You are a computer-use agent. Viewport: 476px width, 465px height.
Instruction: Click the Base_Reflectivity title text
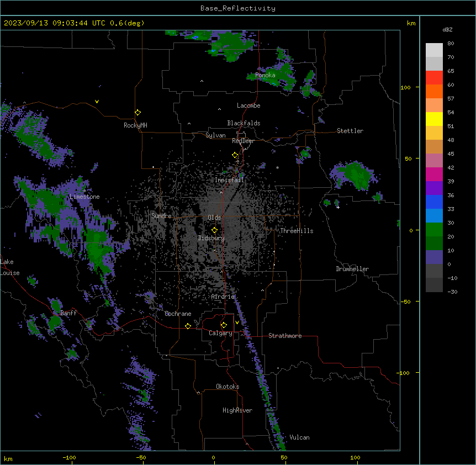tap(237, 8)
